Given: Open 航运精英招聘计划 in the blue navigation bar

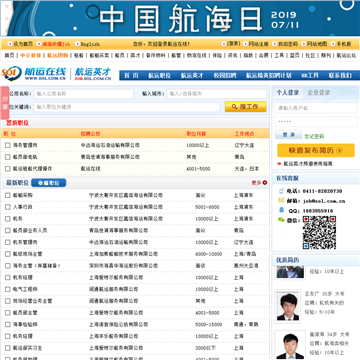Looking at the screenshot, I should [x=269, y=75].
